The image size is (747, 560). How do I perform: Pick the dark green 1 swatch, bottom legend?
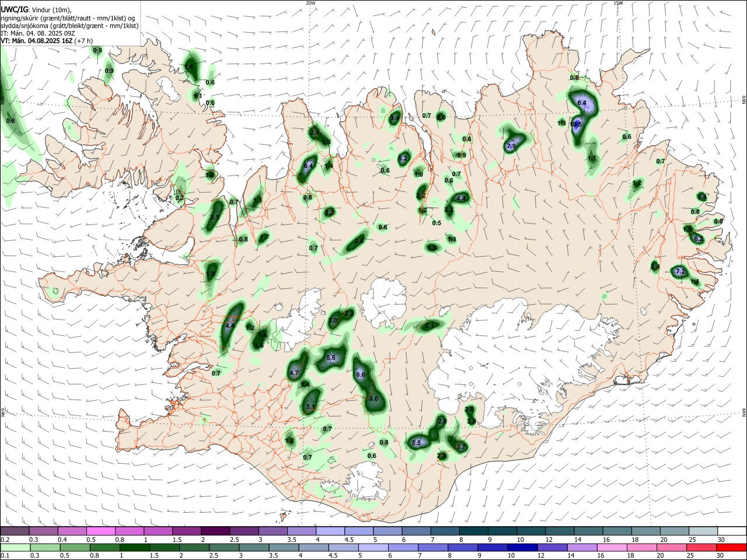(x=136, y=547)
